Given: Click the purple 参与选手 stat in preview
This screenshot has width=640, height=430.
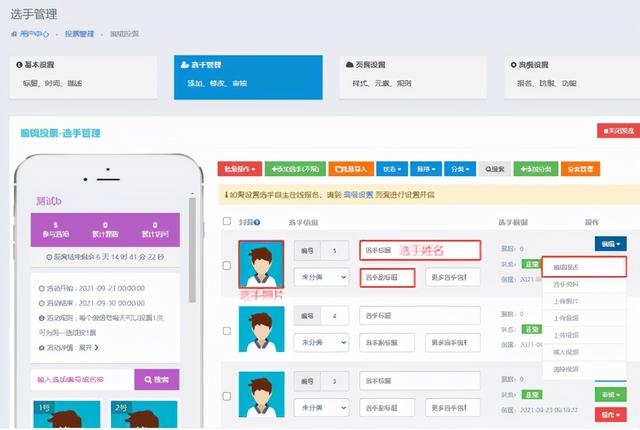Looking at the screenshot, I should tap(56, 230).
